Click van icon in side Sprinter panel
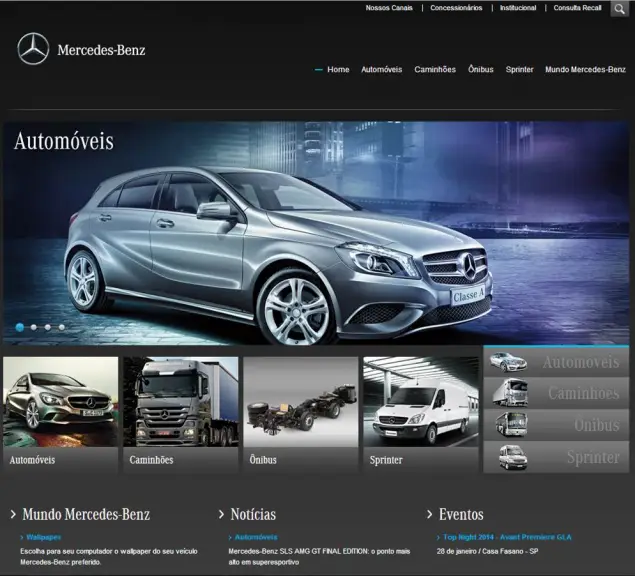The width and height of the screenshot is (635, 576). point(513,457)
